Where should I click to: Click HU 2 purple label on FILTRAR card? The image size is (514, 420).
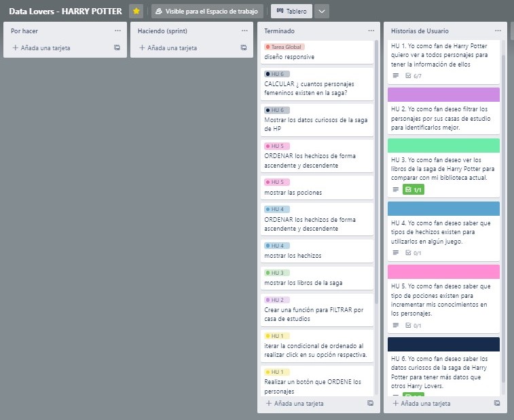pos(277,300)
